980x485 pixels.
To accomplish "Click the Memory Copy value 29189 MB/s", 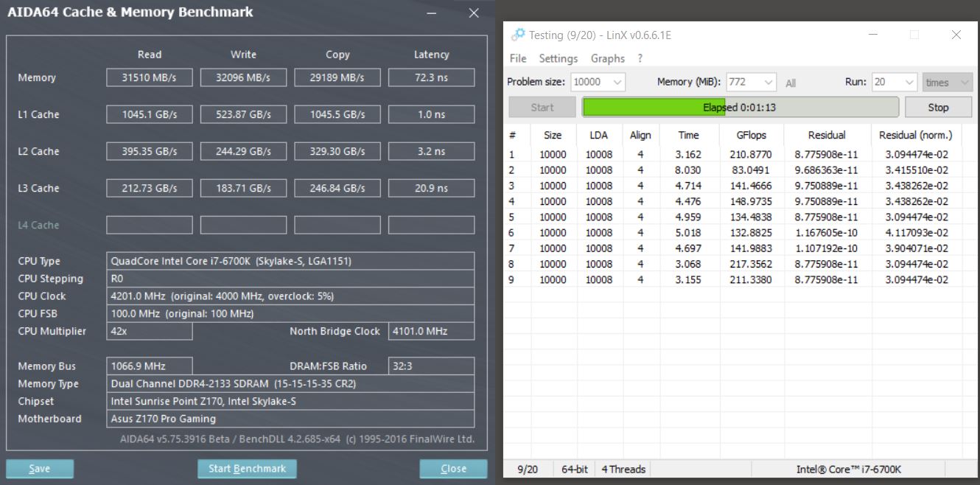I will pyautogui.click(x=337, y=77).
